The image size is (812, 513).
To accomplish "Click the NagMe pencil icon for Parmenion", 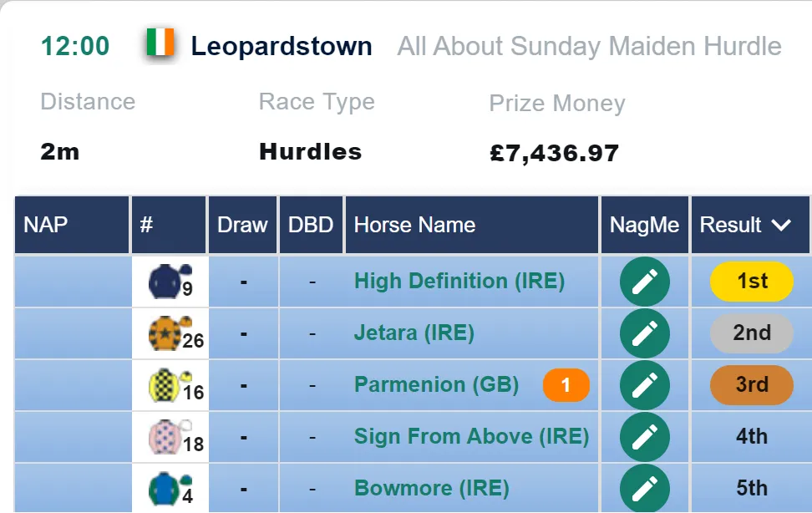I will (645, 385).
